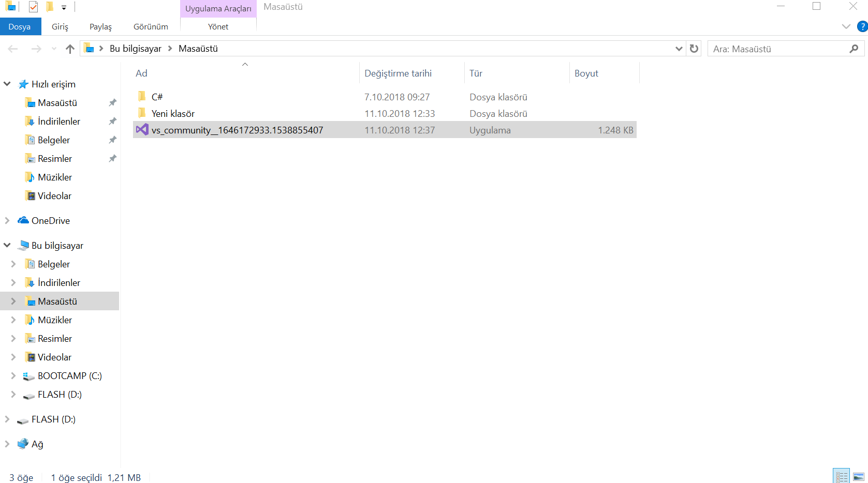The width and height of the screenshot is (868, 483).
Task: Click Bu bilgisayar in the address path
Action: click(x=135, y=49)
